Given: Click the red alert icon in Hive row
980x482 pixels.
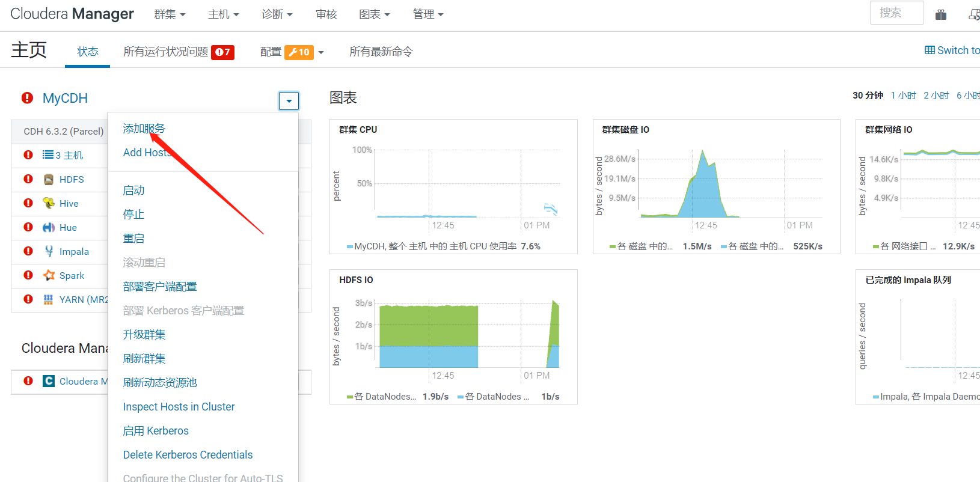Looking at the screenshot, I should point(28,203).
